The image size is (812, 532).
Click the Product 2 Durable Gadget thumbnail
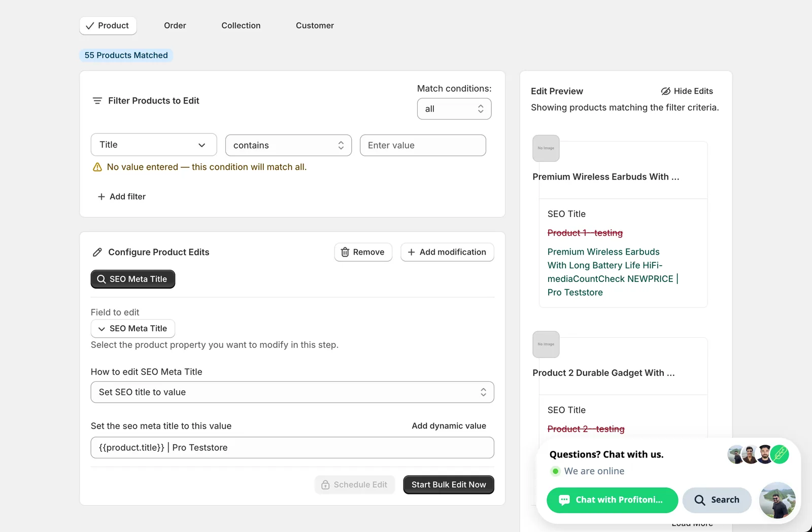pos(546,345)
